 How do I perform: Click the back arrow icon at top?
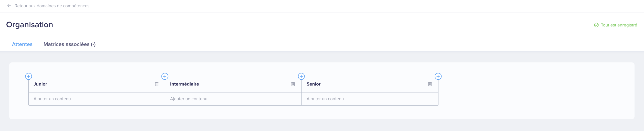coord(9,6)
